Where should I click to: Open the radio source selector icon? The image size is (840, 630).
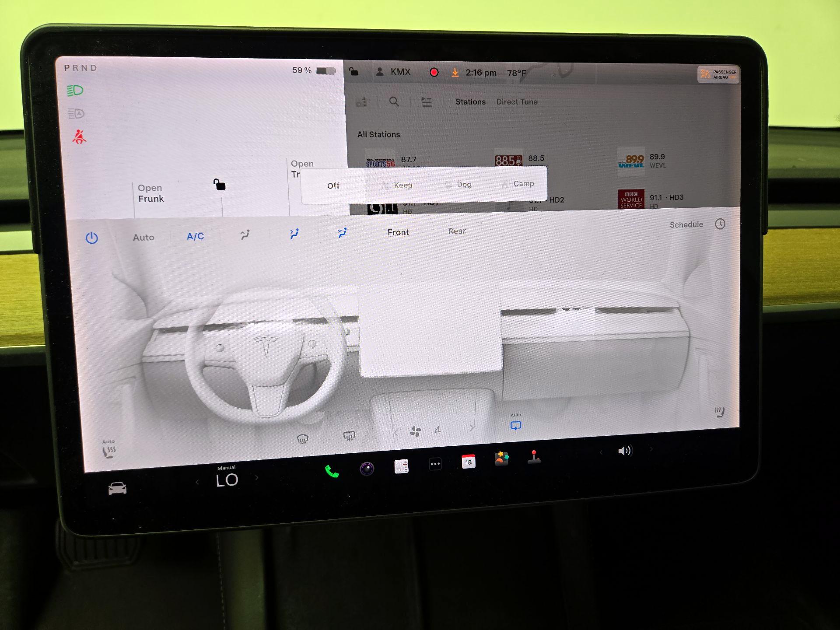(361, 102)
